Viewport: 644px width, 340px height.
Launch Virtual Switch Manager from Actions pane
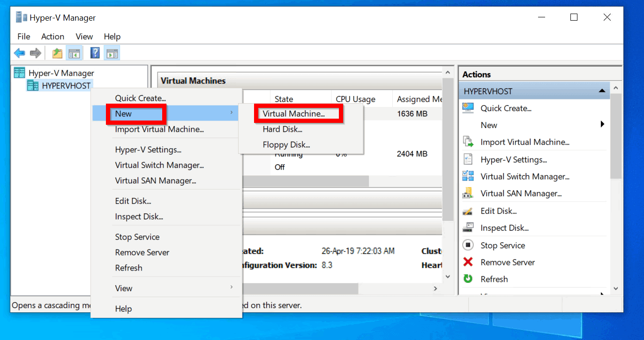point(524,176)
